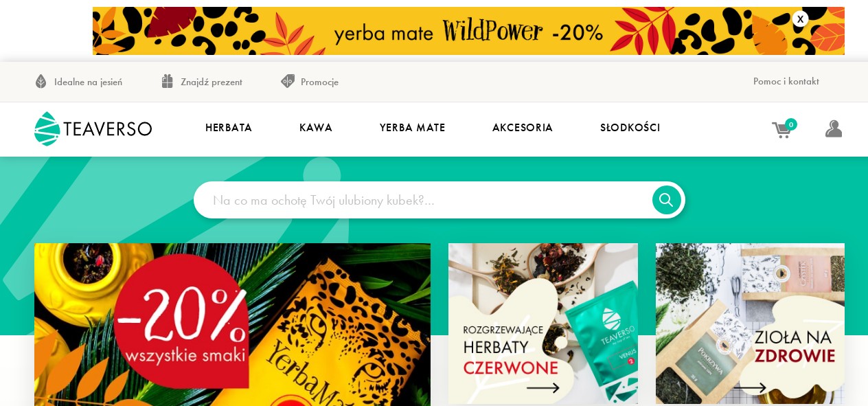Viewport: 868px width, 406px height.
Task: Open the shopping cart icon
Action: pos(781,130)
